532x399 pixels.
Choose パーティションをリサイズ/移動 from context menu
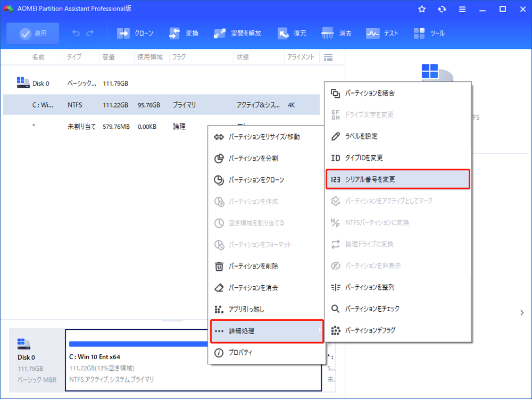tap(267, 137)
